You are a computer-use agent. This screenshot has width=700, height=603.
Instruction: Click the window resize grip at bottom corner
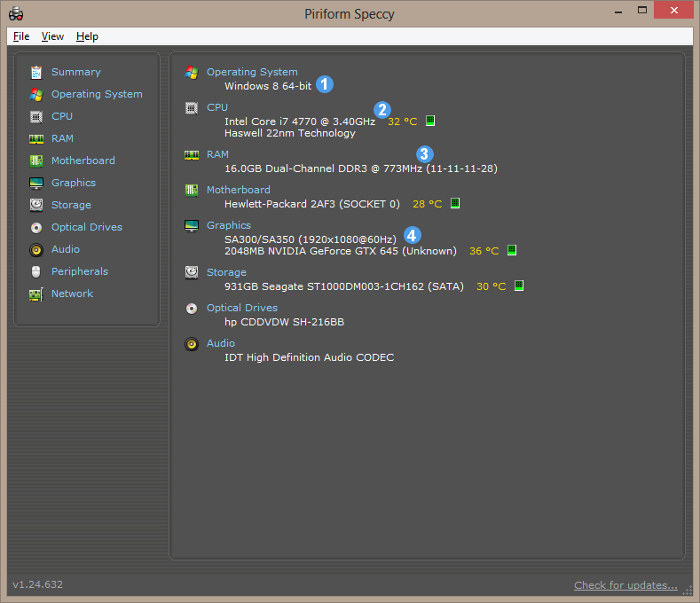tap(688, 591)
